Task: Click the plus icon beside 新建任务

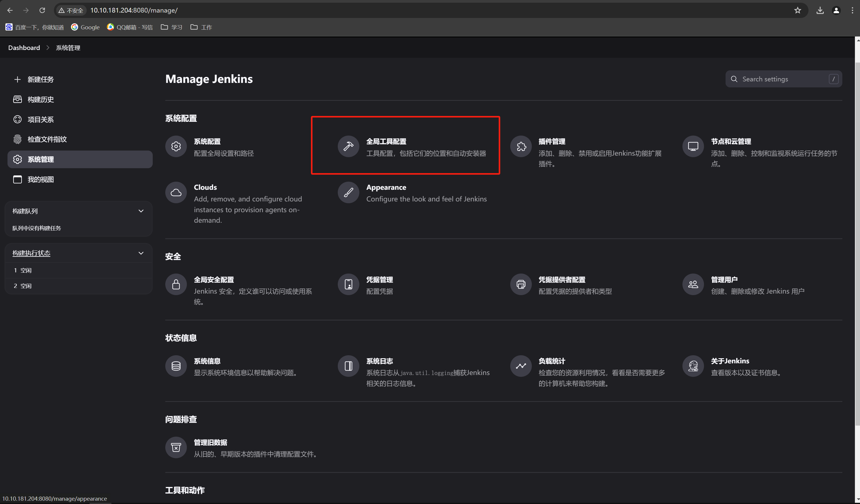Action: tap(17, 79)
